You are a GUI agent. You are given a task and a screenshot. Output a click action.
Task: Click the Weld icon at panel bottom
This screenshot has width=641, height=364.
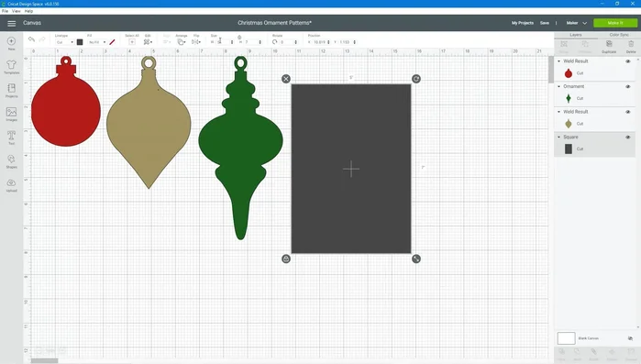point(577,352)
